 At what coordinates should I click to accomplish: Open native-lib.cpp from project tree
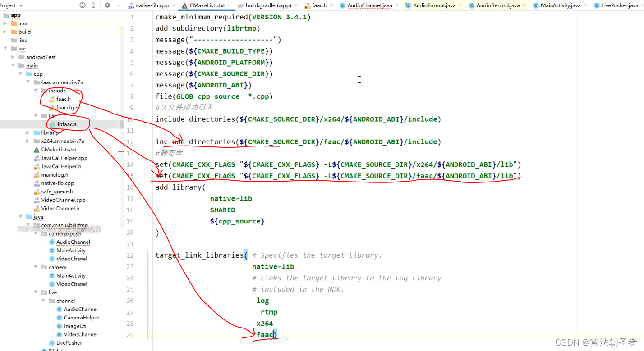[57, 183]
